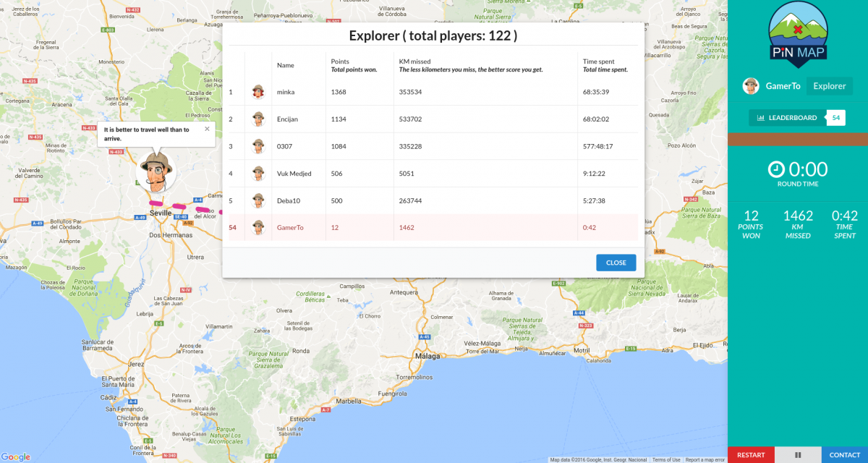Viewport: 868px width, 463px height.
Task: Click Encijan's explorer avatar icon
Action: [258, 119]
